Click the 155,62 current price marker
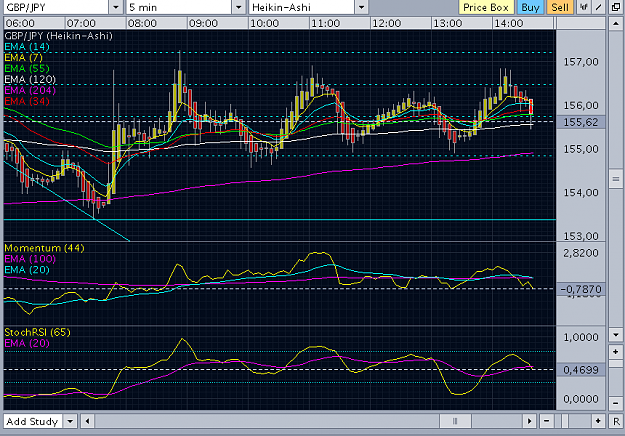Image resolution: width=625 pixels, height=436 pixels. (x=581, y=122)
